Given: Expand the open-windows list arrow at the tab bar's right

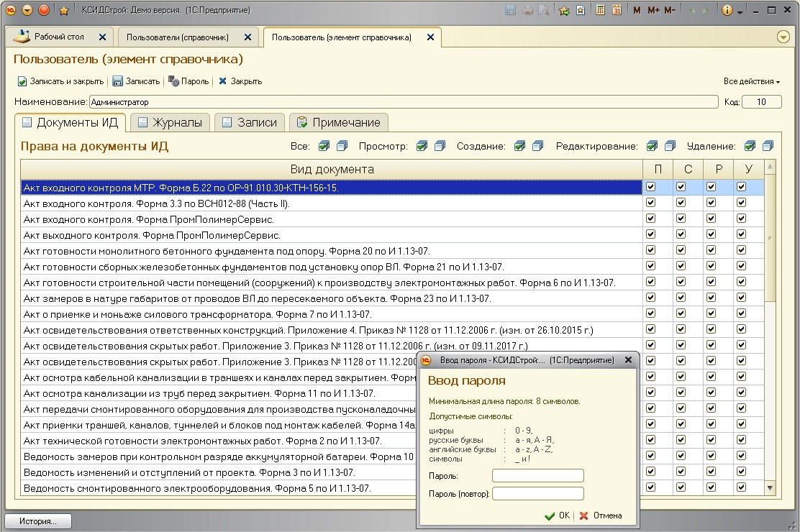Looking at the screenshot, I should [783, 37].
